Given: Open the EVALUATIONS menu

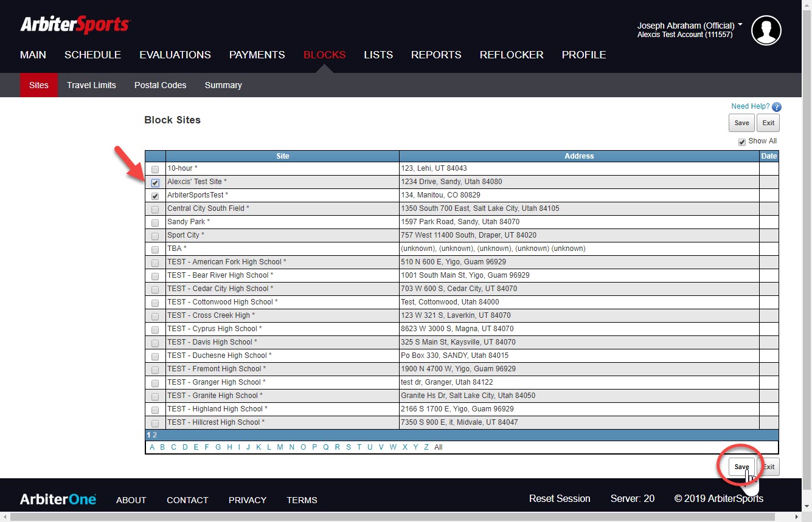Looking at the screenshot, I should 175,55.
